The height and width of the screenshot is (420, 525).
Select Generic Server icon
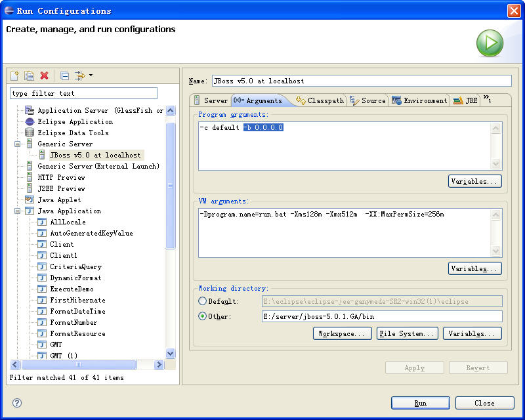tap(30, 144)
